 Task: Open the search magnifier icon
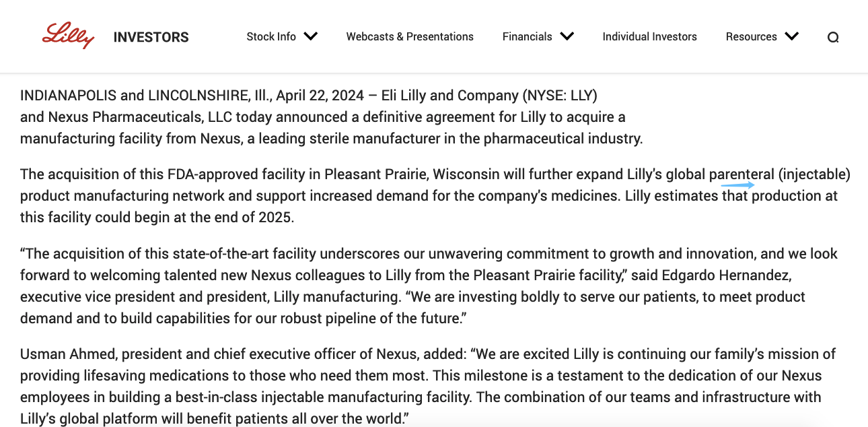click(x=833, y=37)
